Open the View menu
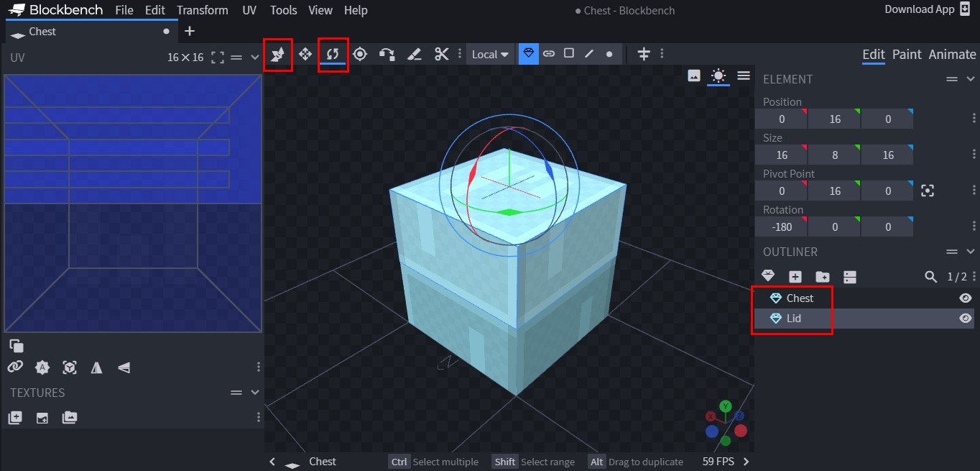 (x=320, y=10)
